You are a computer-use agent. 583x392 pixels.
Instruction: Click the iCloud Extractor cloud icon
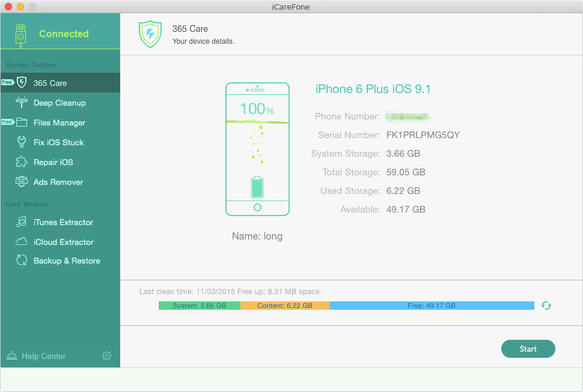(x=22, y=241)
